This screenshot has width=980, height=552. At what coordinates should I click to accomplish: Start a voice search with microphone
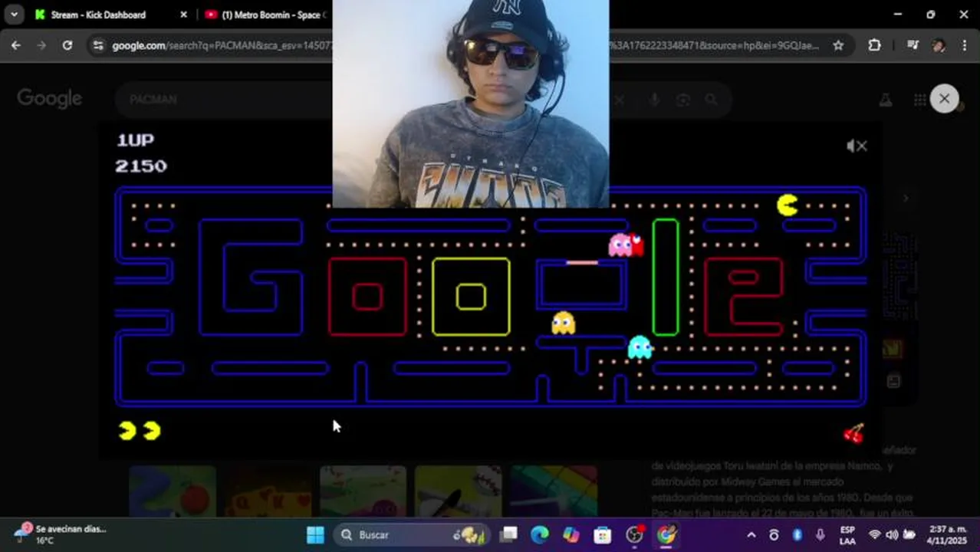[654, 100]
